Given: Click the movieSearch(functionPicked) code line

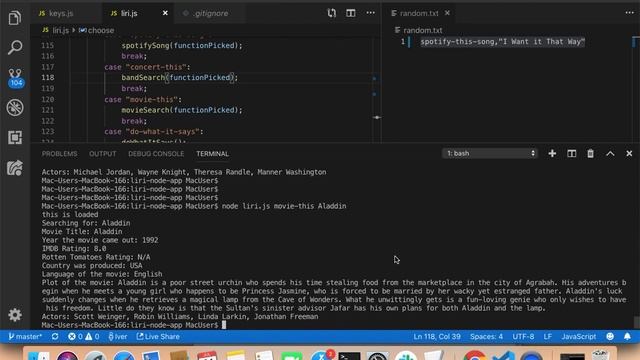Looking at the screenshot, I should click(x=182, y=110).
